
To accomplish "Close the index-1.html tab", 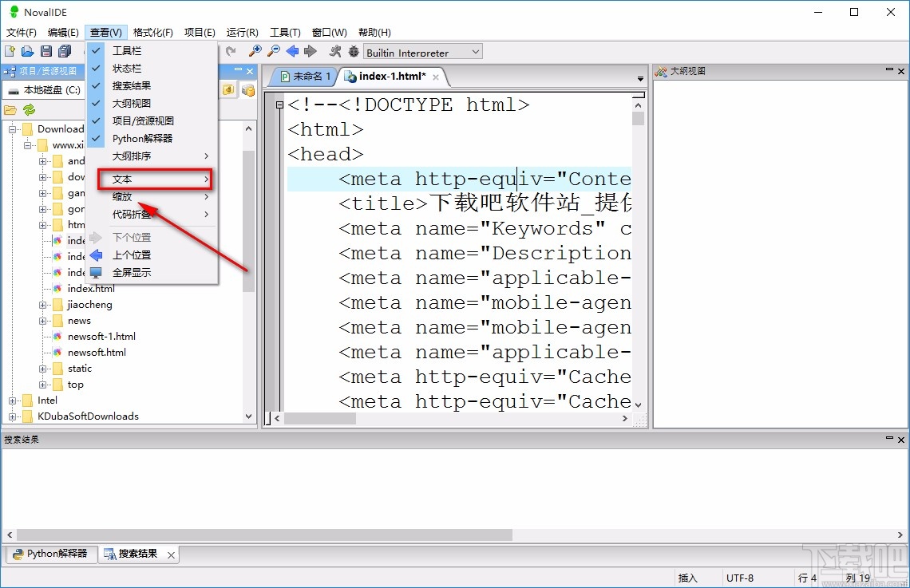I will coord(436,77).
